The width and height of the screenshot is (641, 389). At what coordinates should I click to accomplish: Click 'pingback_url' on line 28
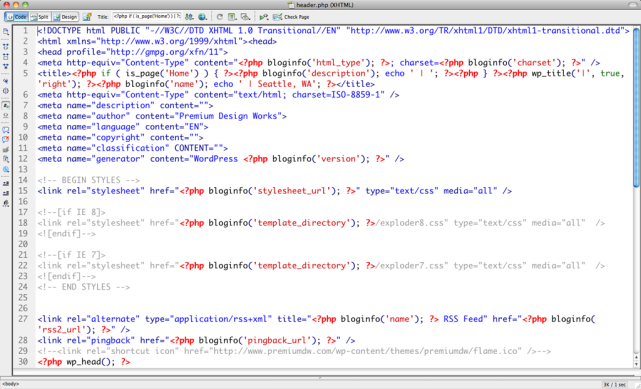[277, 340]
